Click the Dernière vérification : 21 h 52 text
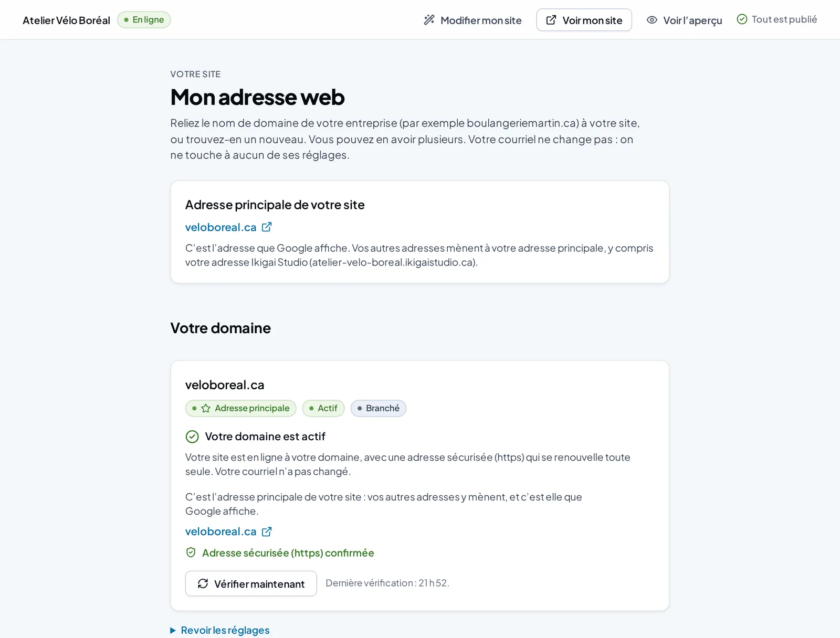 [387, 583]
